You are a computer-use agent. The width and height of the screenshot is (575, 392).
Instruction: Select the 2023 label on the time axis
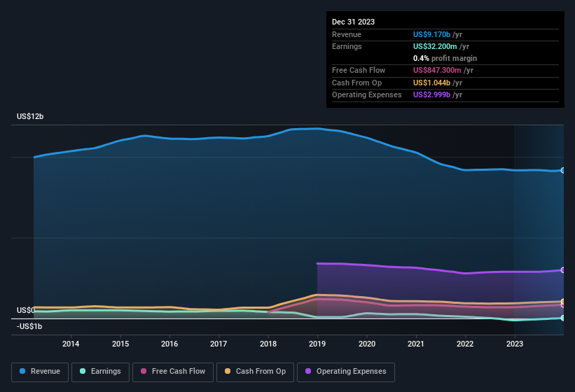[x=515, y=344]
